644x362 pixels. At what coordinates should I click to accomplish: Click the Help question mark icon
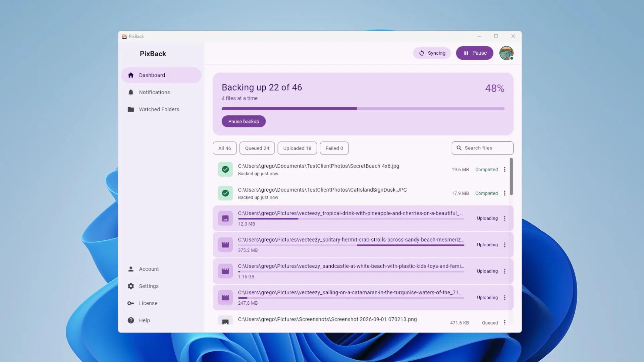(x=131, y=320)
